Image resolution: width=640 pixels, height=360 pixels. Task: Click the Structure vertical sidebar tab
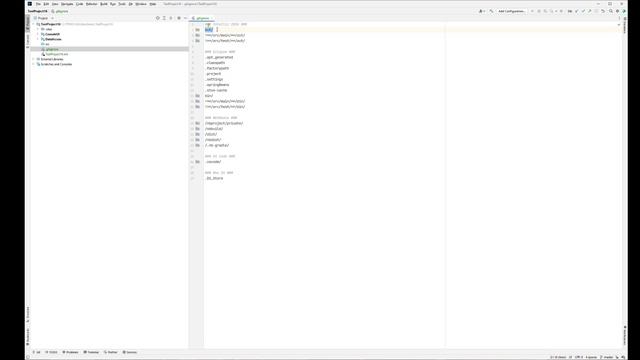click(x=28, y=314)
